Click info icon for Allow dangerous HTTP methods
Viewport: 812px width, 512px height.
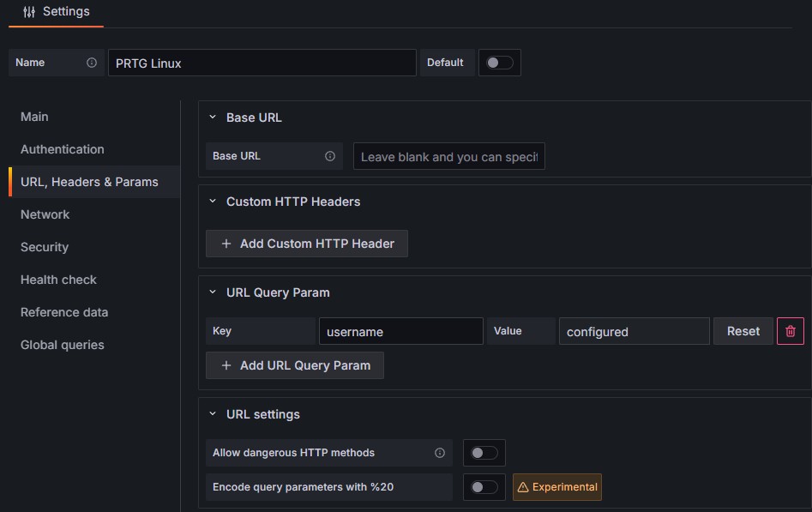(440, 453)
